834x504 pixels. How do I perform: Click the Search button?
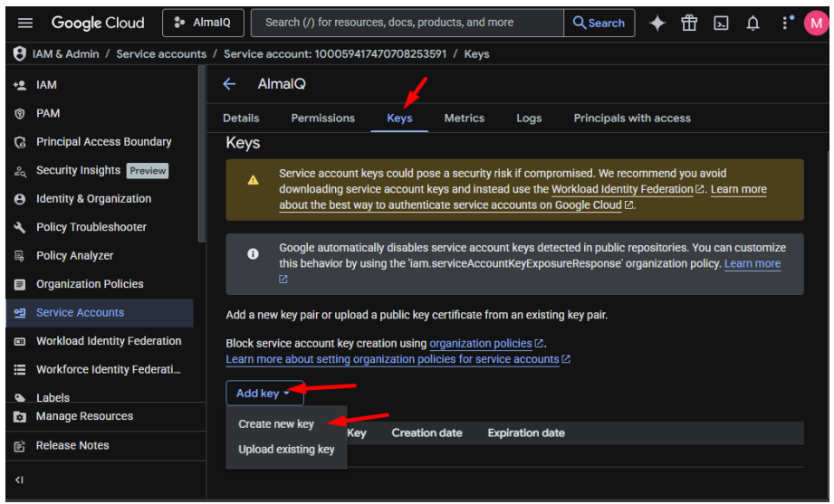coord(599,23)
